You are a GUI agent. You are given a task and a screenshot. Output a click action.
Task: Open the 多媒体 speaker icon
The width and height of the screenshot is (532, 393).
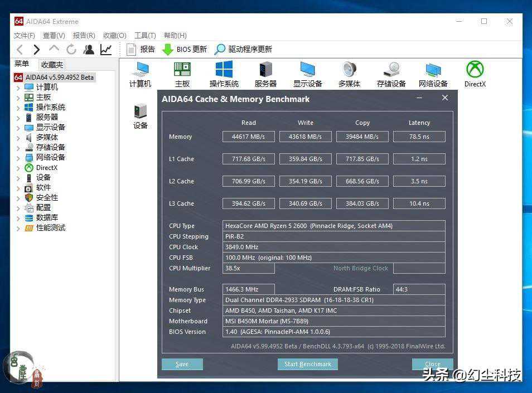[349, 74]
